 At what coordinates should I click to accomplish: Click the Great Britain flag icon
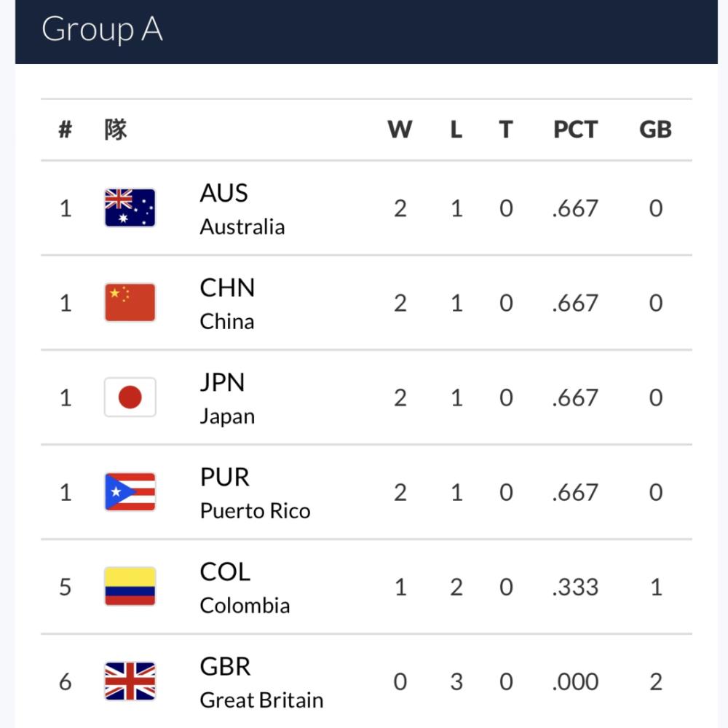[130, 681]
